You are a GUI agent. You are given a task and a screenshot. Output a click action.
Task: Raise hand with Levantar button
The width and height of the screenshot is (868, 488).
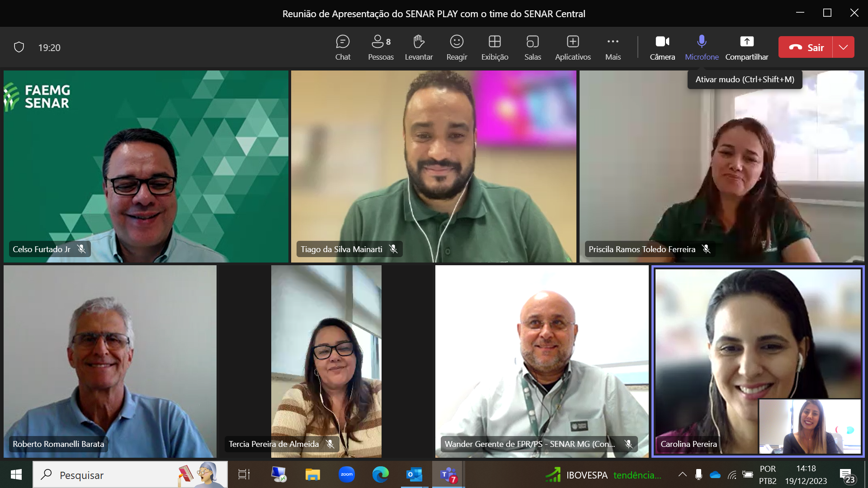[x=419, y=47]
